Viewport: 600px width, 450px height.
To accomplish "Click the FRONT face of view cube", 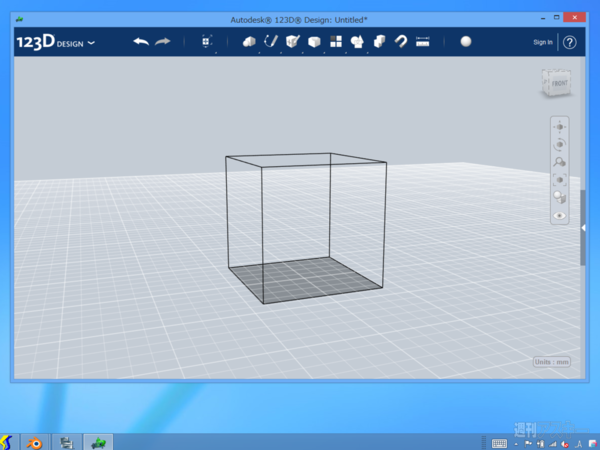I will 559,83.
